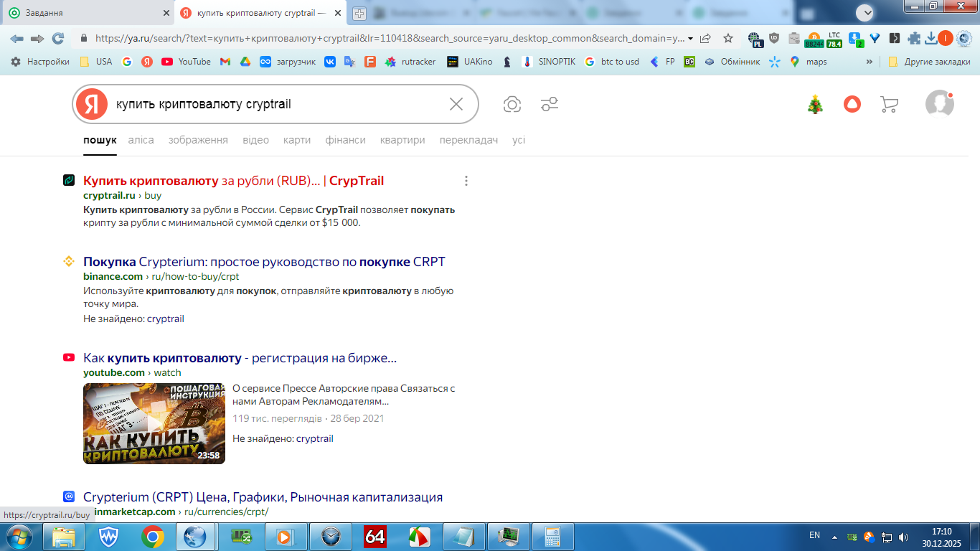Play the Как купить криптовалюту video thumbnail
Viewport: 980px width, 551px height.
154,423
